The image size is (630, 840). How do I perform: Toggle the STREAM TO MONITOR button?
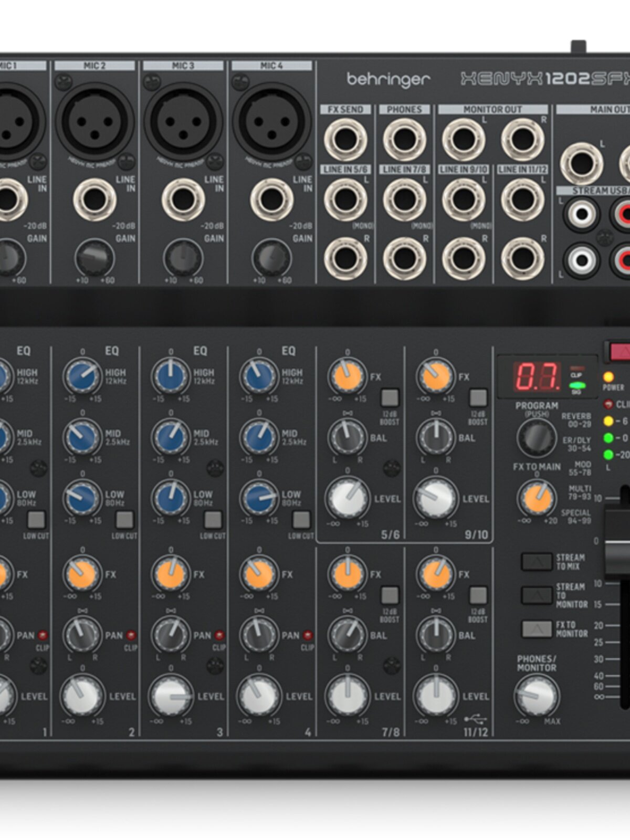click(x=536, y=595)
